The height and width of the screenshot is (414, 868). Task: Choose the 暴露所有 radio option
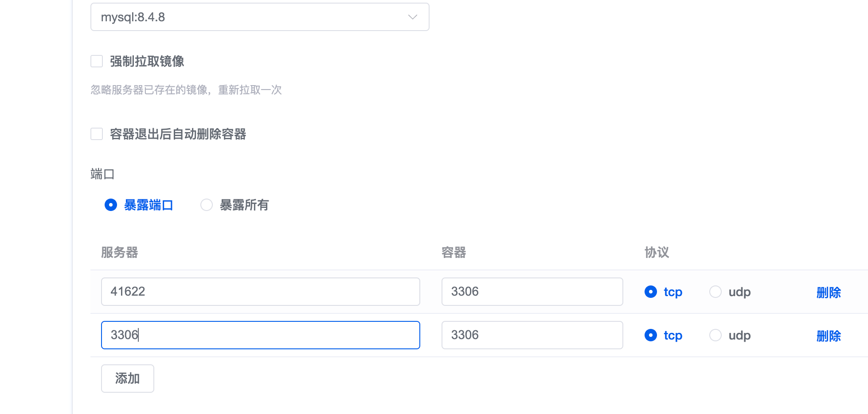207,205
